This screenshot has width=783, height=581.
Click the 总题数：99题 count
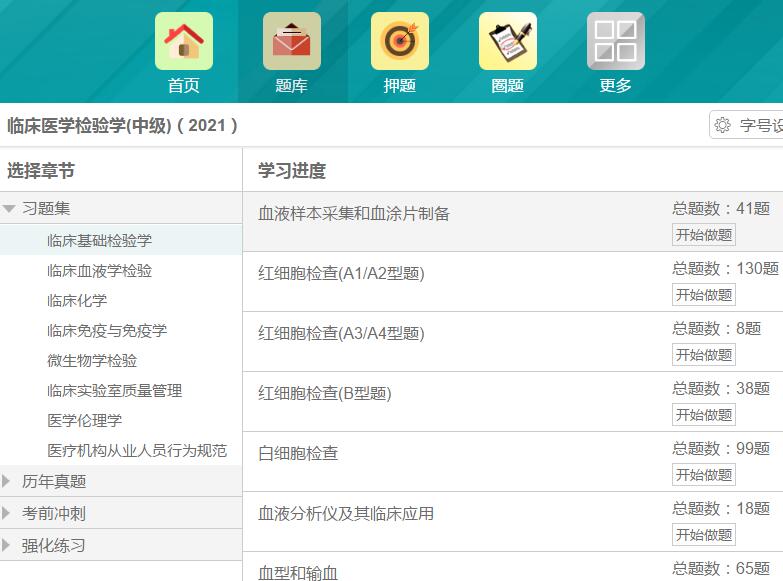click(721, 448)
